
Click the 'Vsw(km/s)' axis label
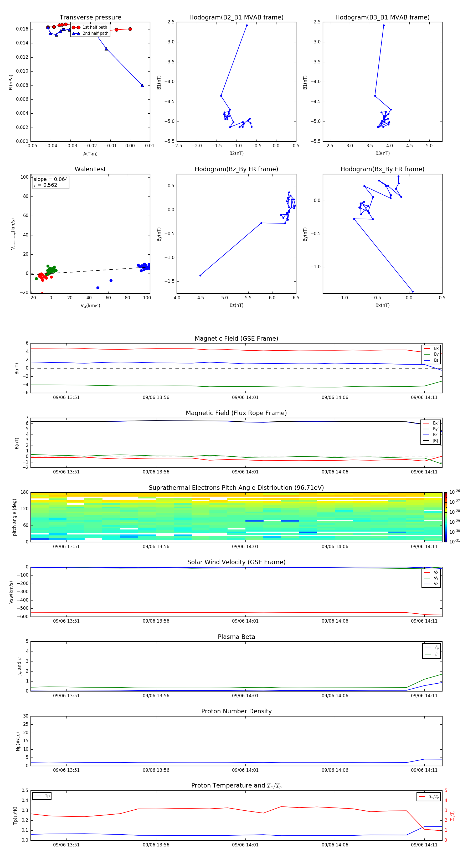click(11, 592)
